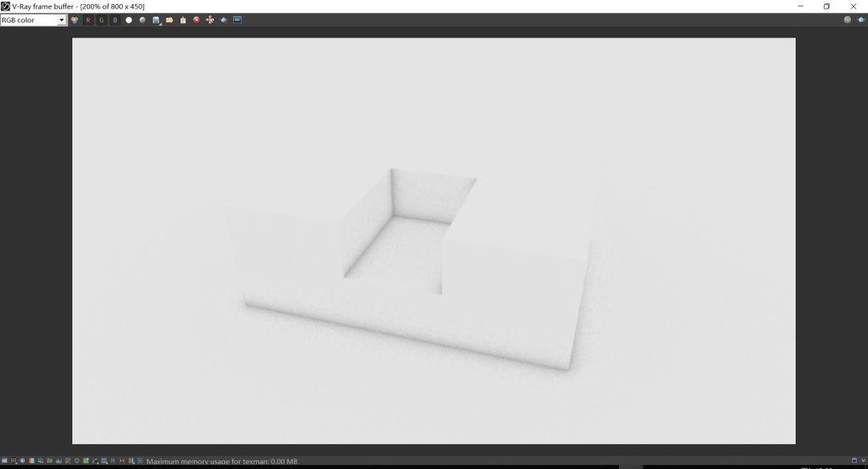Toggle the green channel display
This screenshot has height=469, width=868.
pos(101,20)
